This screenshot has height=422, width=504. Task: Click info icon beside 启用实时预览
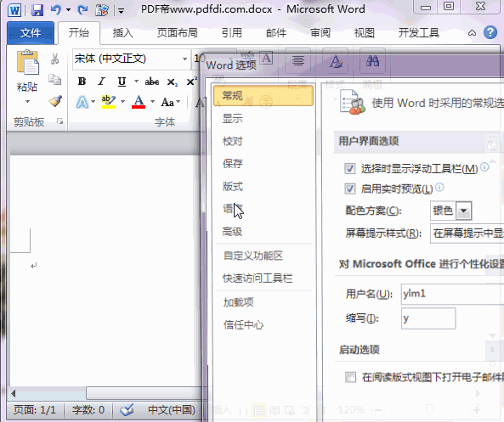[439, 188]
